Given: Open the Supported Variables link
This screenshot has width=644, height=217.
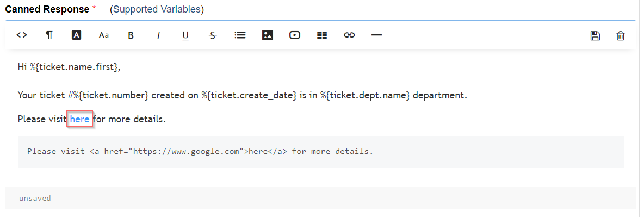Looking at the screenshot, I should click(x=157, y=9).
